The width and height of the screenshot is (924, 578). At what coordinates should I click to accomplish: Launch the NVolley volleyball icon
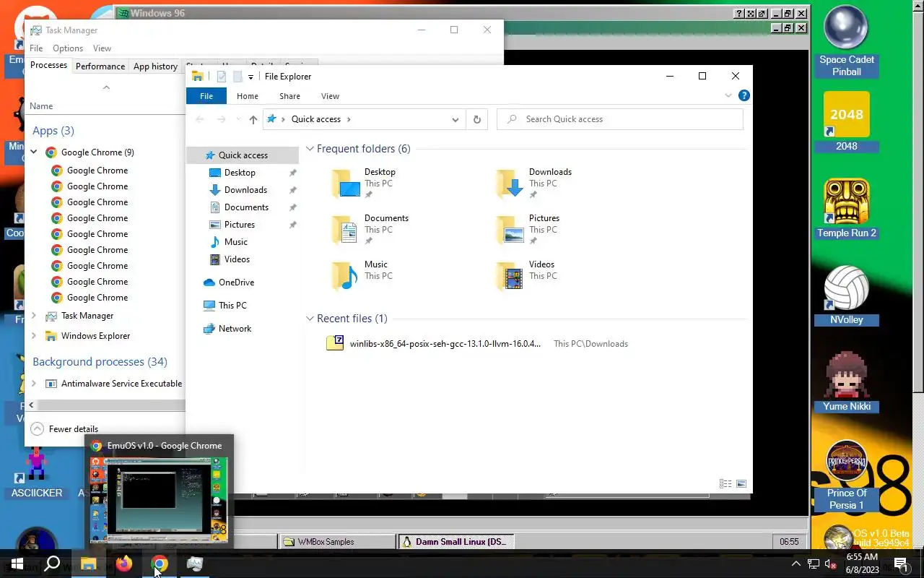coord(846,295)
